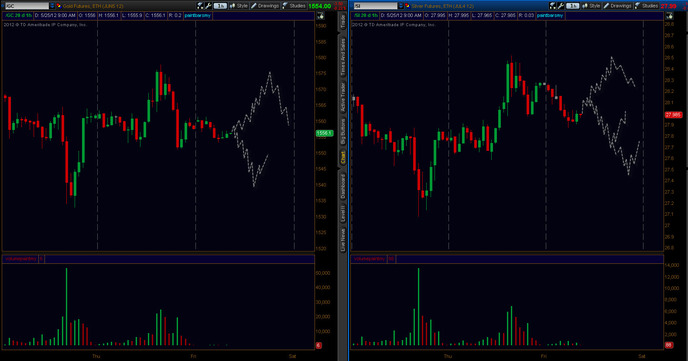Viewport: 688px width, 361px height.
Task: Expand the /GC symbol dropdown arrow
Action: 52,6
